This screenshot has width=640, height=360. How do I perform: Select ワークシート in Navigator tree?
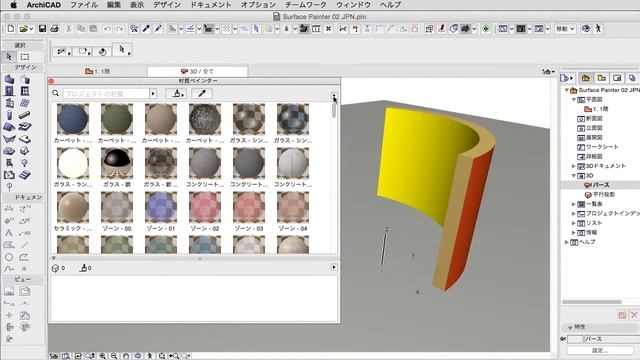tap(602, 147)
